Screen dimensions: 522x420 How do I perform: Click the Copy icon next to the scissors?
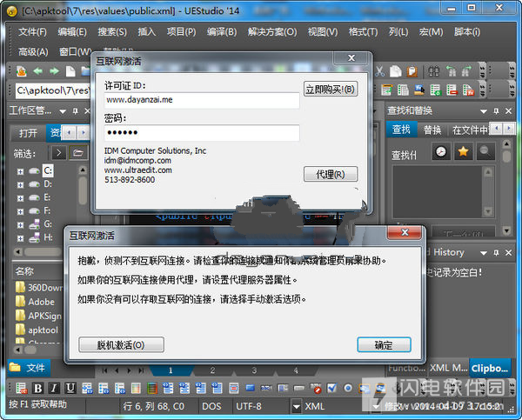tap(396, 71)
